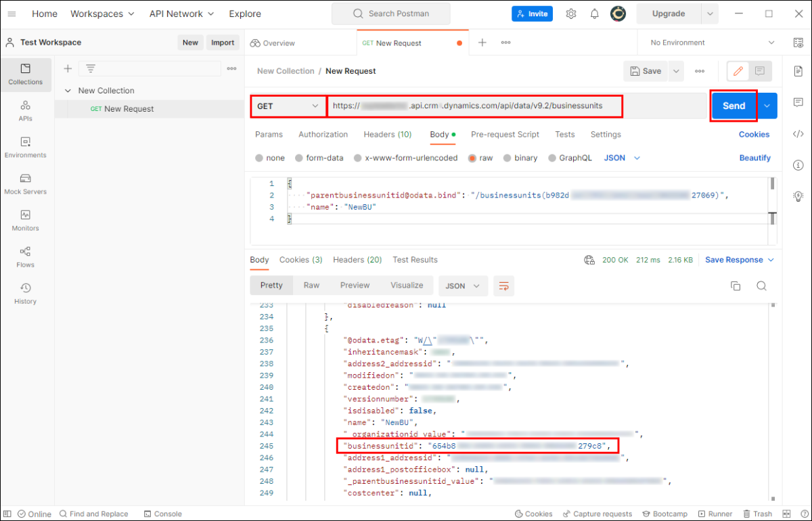Open tab options ellipsis menu

pos(505,43)
